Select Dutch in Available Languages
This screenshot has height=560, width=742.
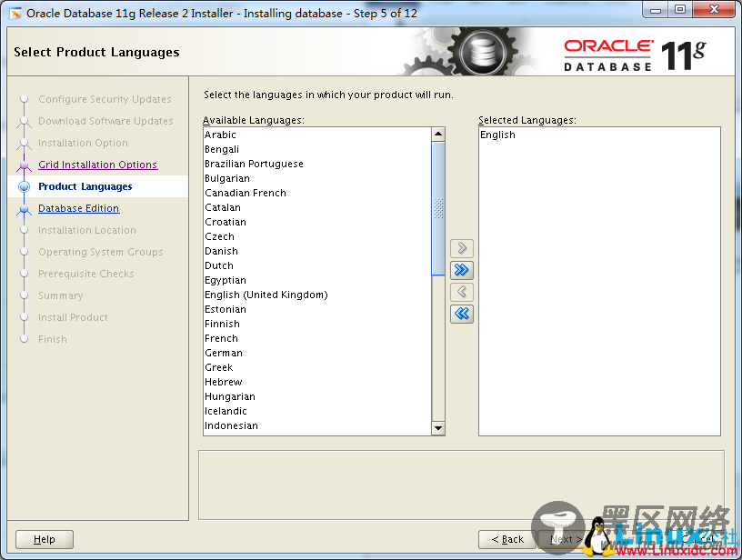(x=317, y=265)
